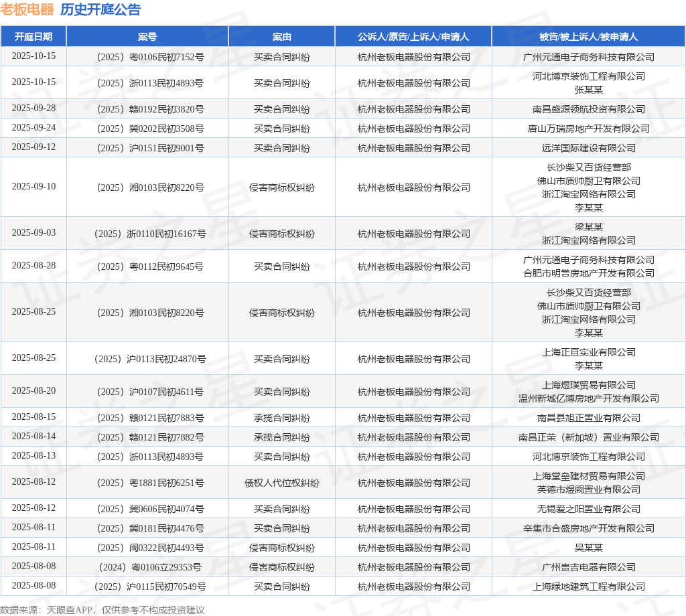The image size is (686, 616).
Task: Click the 数据来源 footer disclaimer text
Action: pyautogui.click(x=102, y=610)
